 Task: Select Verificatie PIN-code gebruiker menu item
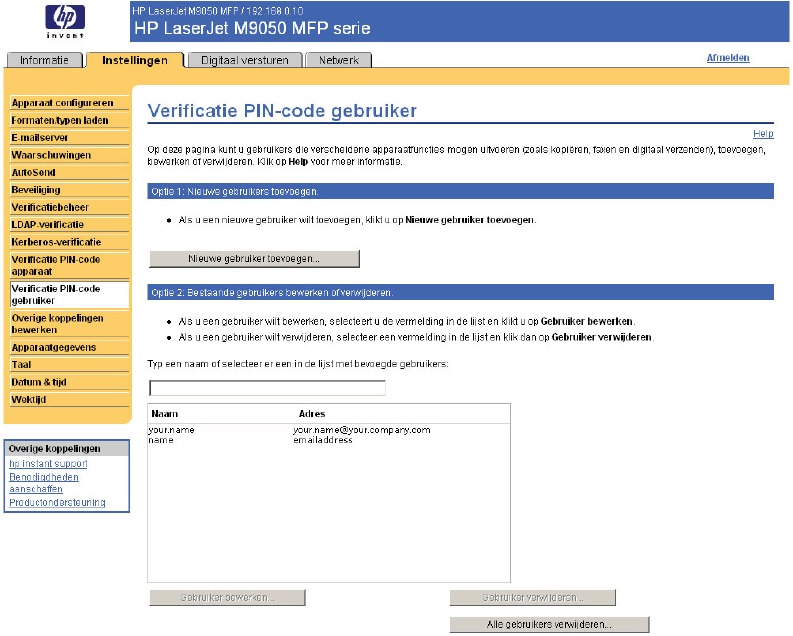69,295
